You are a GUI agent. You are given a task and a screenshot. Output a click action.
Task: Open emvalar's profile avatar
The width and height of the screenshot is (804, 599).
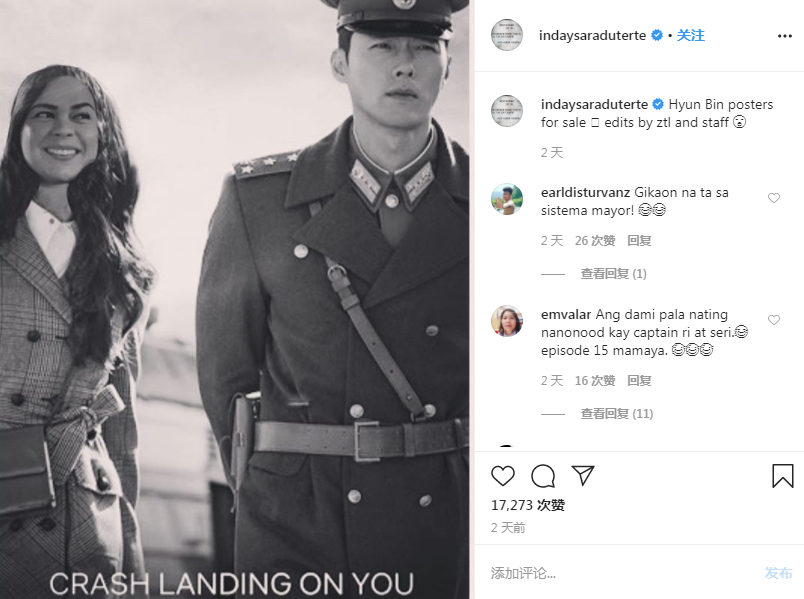click(x=507, y=321)
